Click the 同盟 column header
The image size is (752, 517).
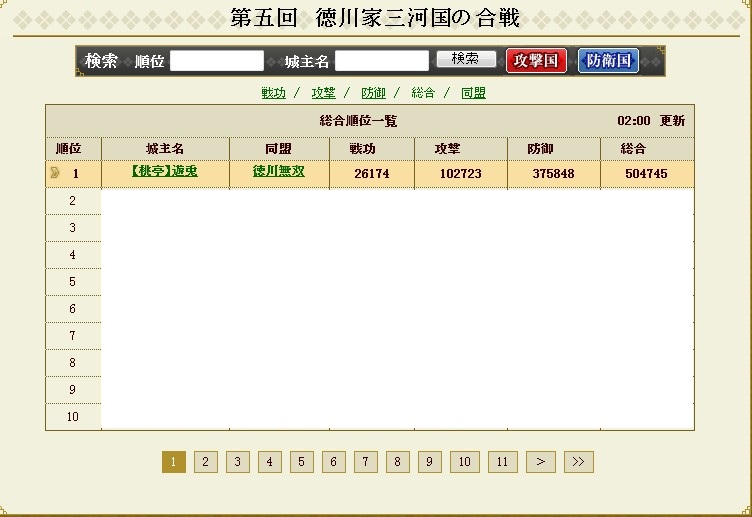point(279,149)
